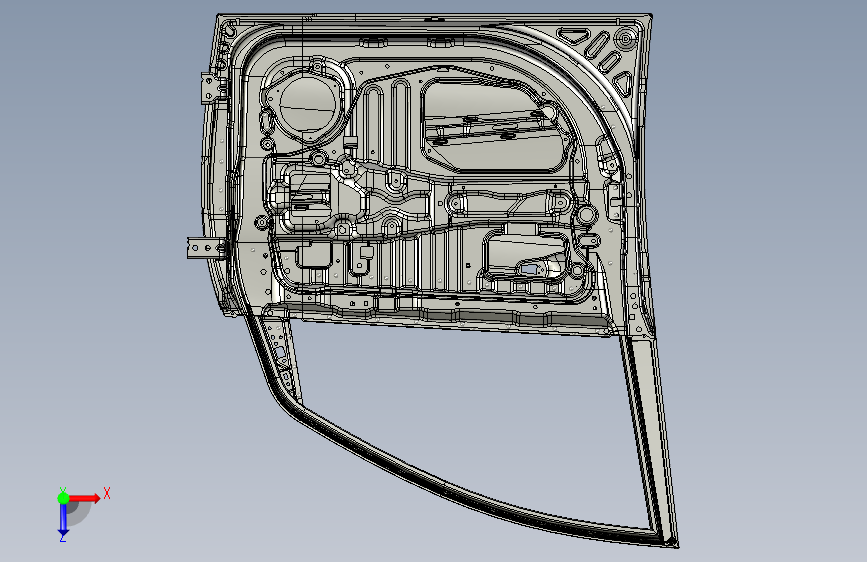867x562 pixels.
Task: Click the blue "Z" label beneath the triad
Action: [63, 538]
